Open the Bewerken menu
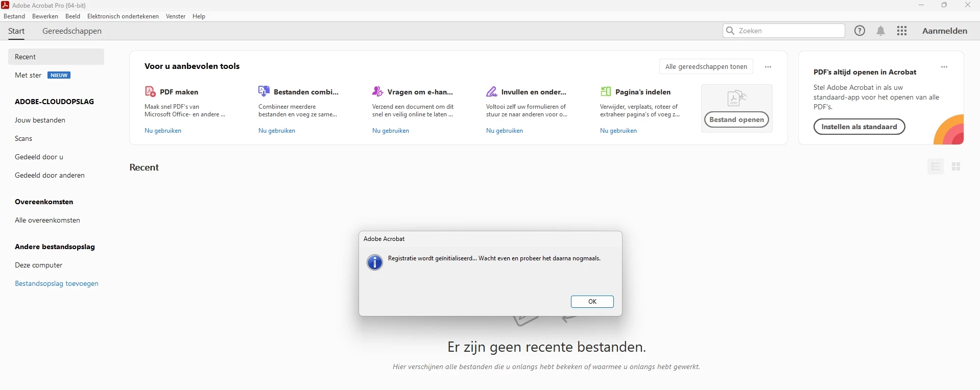Image resolution: width=980 pixels, height=390 pixels. (x=45, y=16)
